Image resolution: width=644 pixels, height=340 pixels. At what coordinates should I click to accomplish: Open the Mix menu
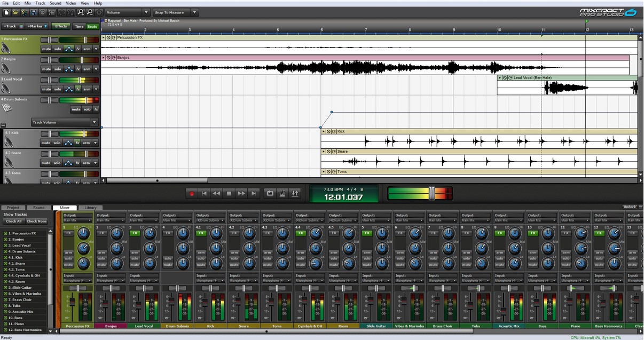click(27, 3)
